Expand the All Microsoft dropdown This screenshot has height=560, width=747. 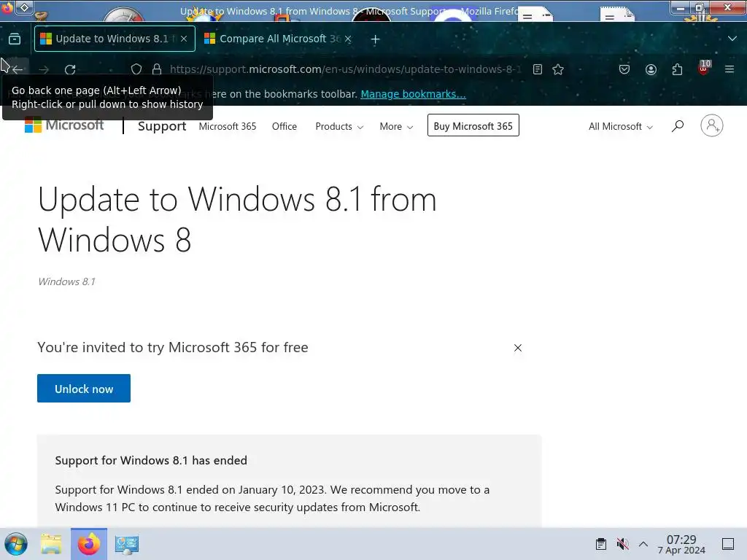pyautogui.click(x=620, y=127)
